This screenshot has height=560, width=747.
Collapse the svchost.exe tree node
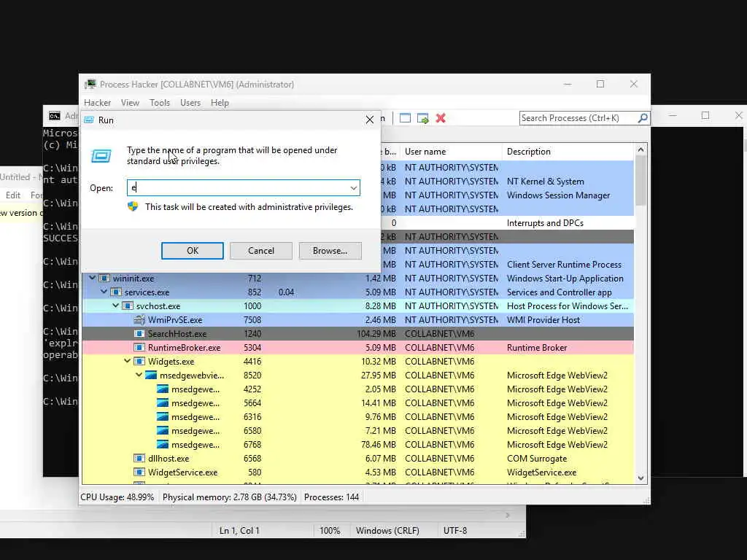[116, 306]
